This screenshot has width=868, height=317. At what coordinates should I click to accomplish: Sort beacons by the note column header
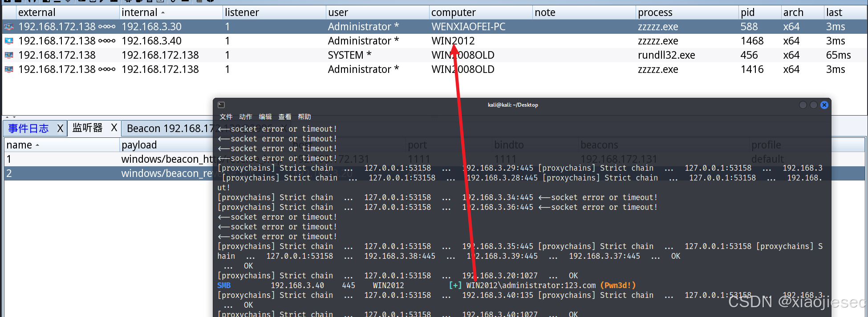[584, 12]
